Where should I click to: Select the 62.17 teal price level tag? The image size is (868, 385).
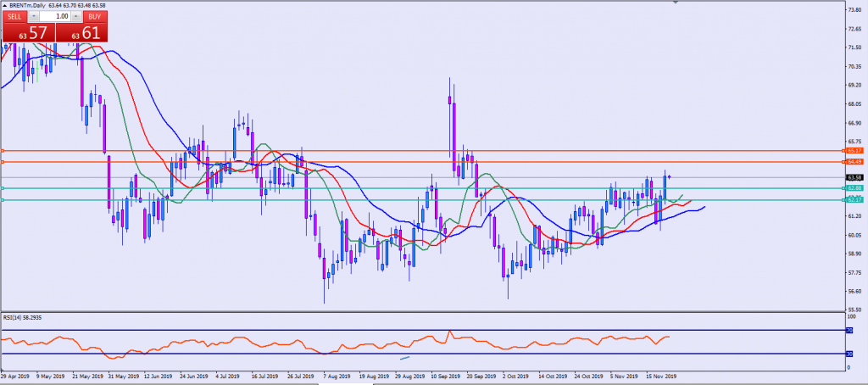click(x=854, y=200)
